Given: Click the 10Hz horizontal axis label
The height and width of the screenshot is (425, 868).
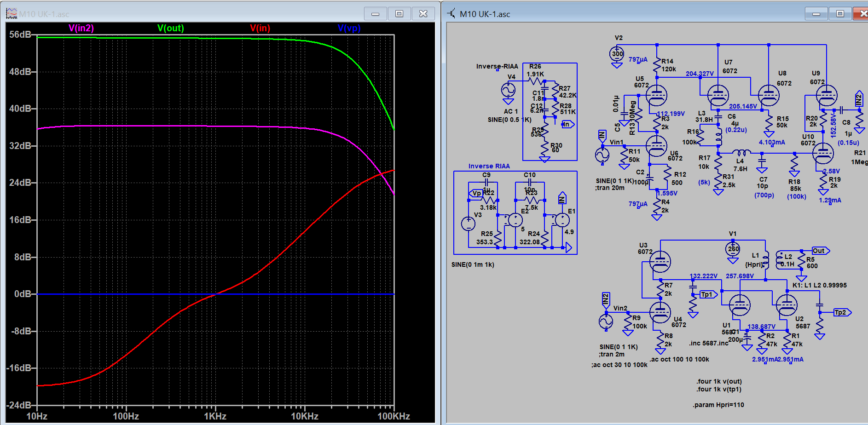Looking at the screenshot, I should coord(37,416).
